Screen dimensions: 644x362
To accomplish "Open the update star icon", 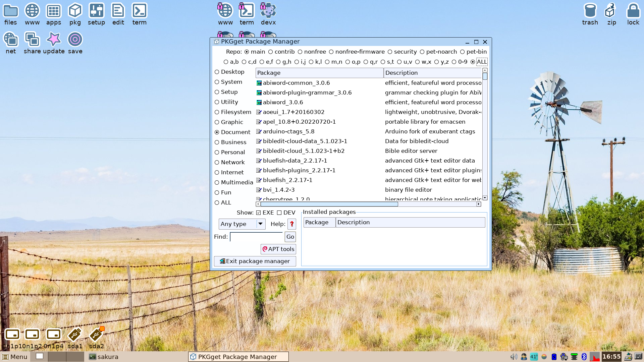I will tap(54, 43).
